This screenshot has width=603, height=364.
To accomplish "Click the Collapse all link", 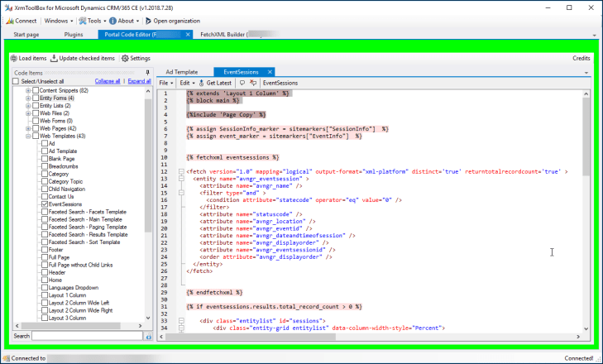I will 108,81.
